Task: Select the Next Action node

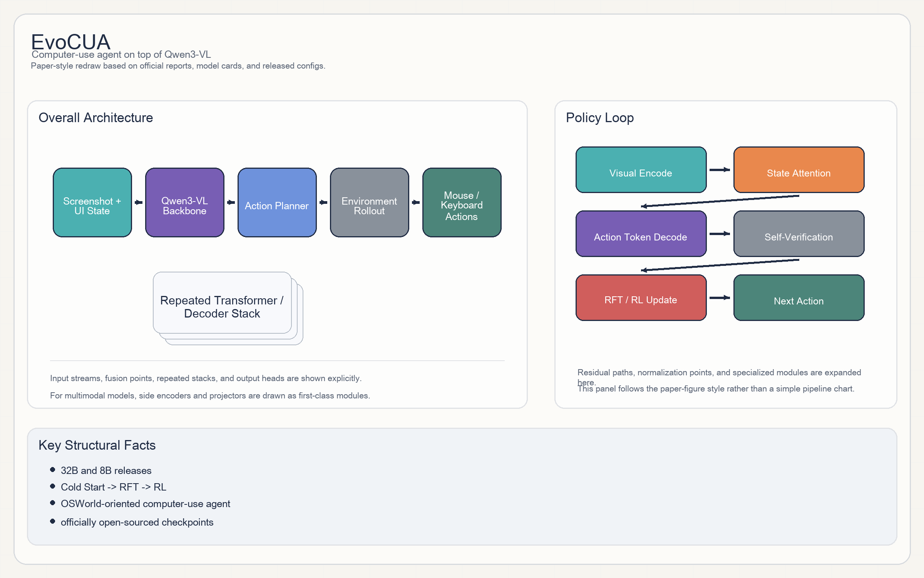Action: point(799,298)
